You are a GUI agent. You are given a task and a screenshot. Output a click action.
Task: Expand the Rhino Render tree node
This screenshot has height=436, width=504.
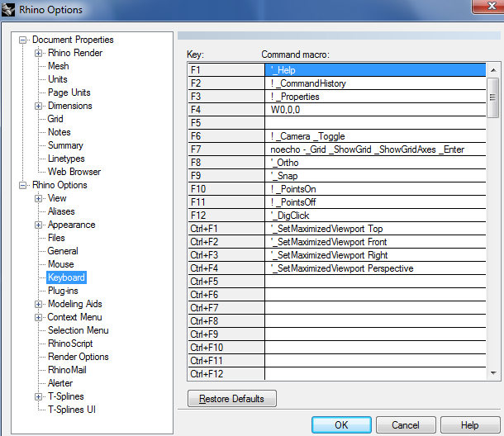click(x=39, y=53)
